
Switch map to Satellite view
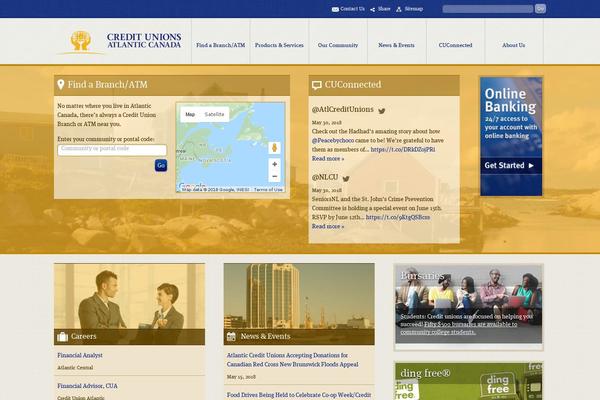tap(215, 114)
